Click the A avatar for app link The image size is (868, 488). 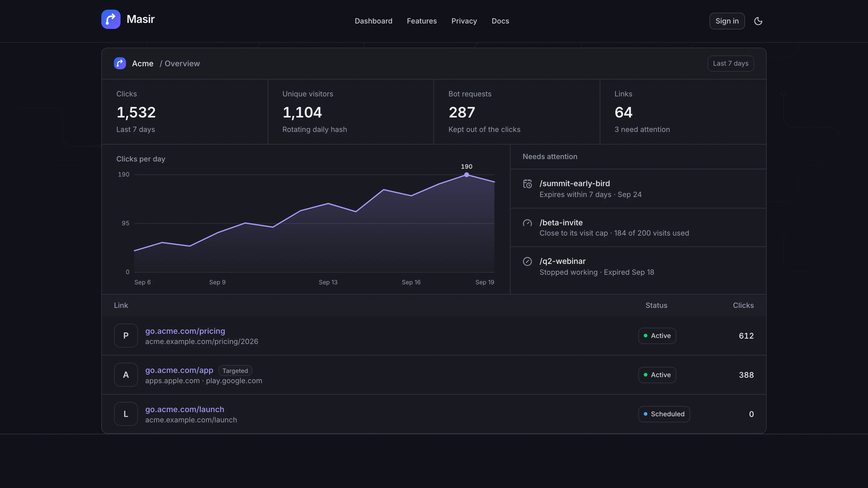click(x=126, y=375)
